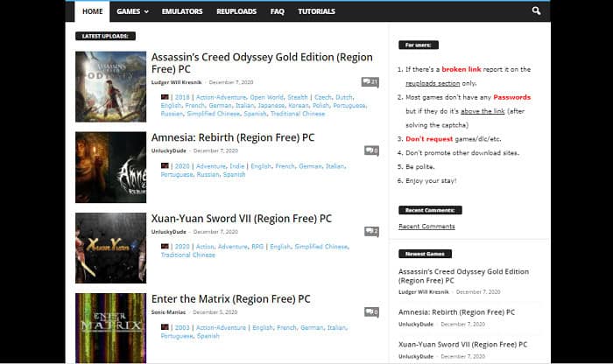Click the 'For users' sidebar heading
The height and width of the screenshot is (364, 613).
(419, 45)
